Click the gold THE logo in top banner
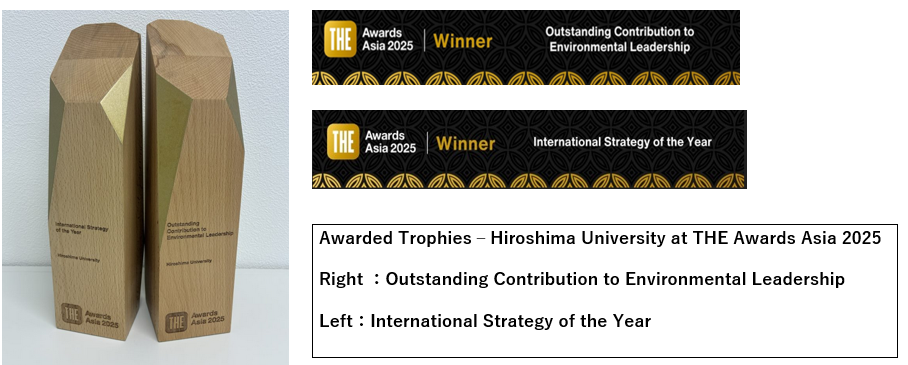 click(x=340, y=39)
